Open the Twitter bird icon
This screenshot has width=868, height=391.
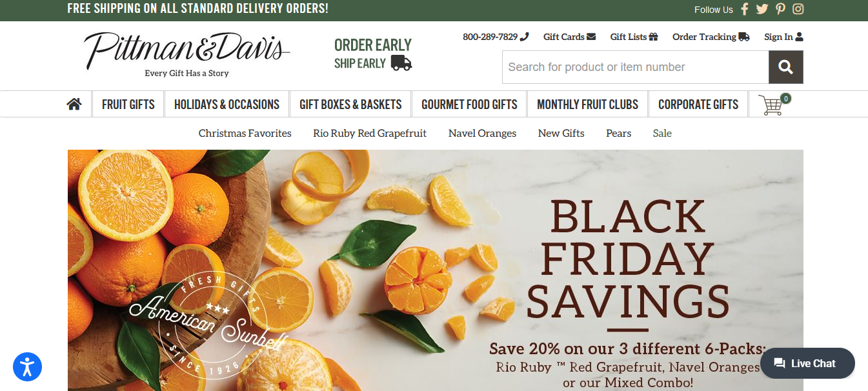point(762,9)
